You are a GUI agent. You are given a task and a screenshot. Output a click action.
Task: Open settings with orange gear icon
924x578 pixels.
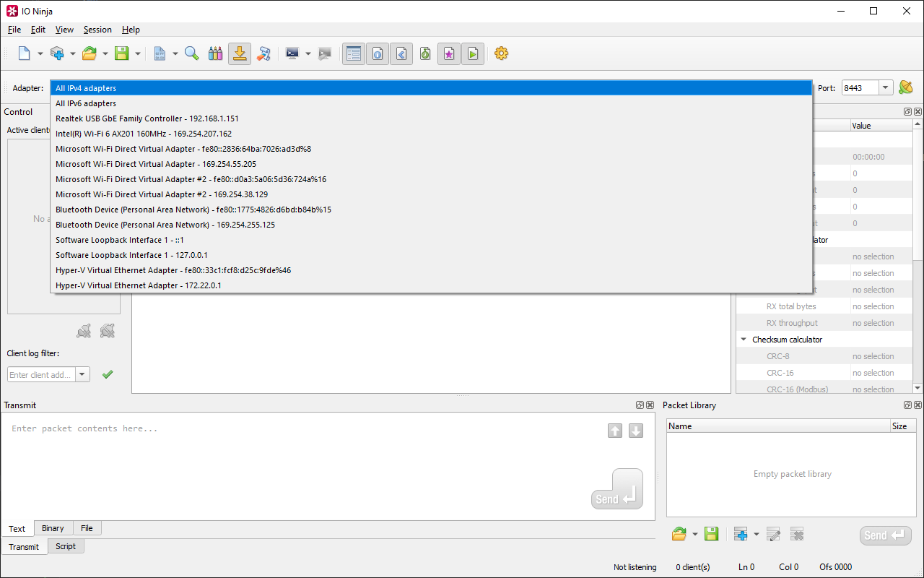click(502, 53)
